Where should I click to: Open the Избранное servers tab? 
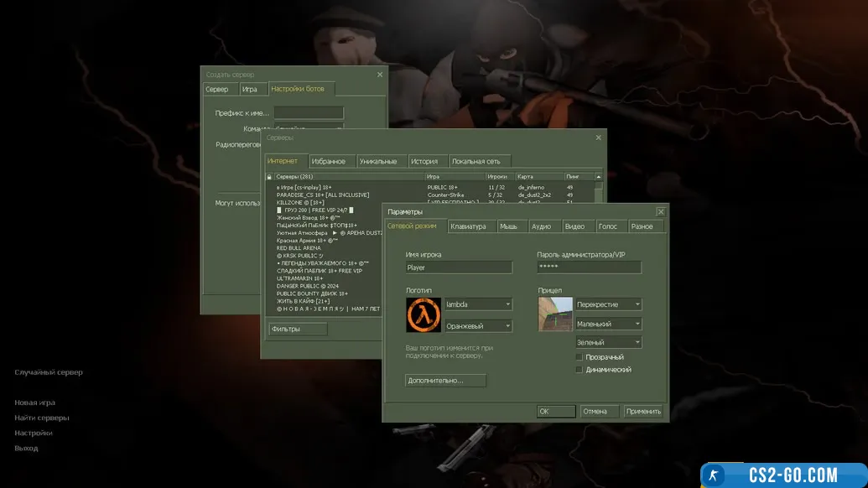tap(328, 161)
